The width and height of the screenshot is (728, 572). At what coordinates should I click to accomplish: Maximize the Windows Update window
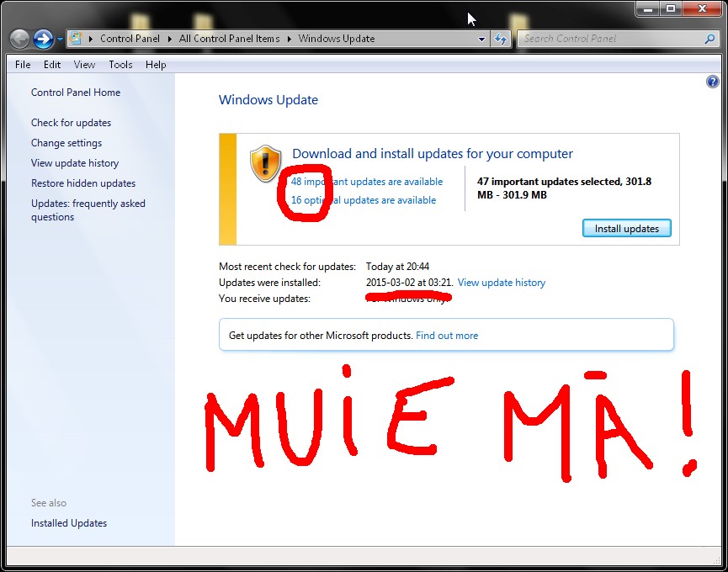pyautogui.click(x=671, y=8)
